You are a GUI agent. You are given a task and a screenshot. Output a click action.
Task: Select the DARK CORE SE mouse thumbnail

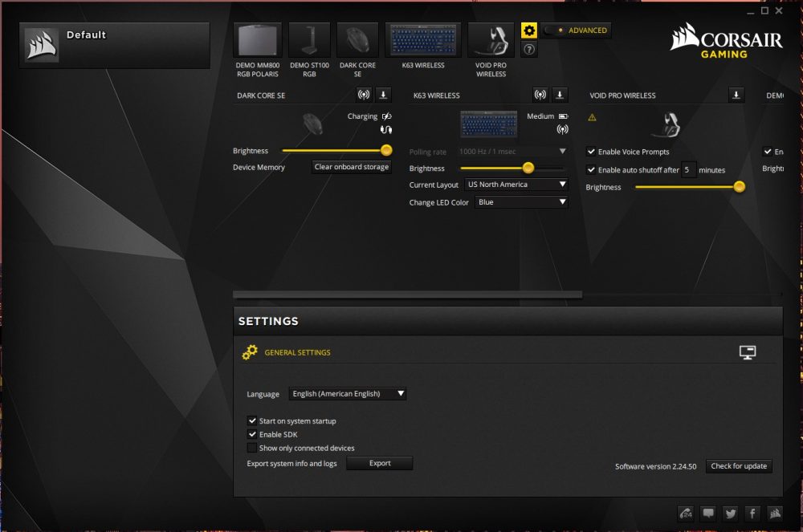point(357,40)
